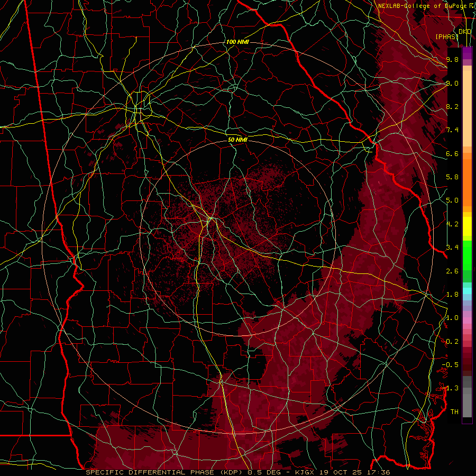
Task: Click the -1.3 scale value
Action: pyautogui.click(x=450, y=388)
